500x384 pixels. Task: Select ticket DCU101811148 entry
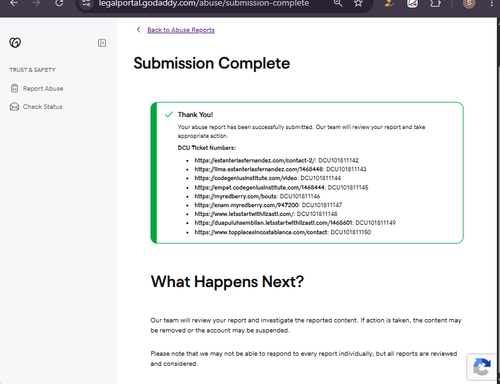(266, 214)
